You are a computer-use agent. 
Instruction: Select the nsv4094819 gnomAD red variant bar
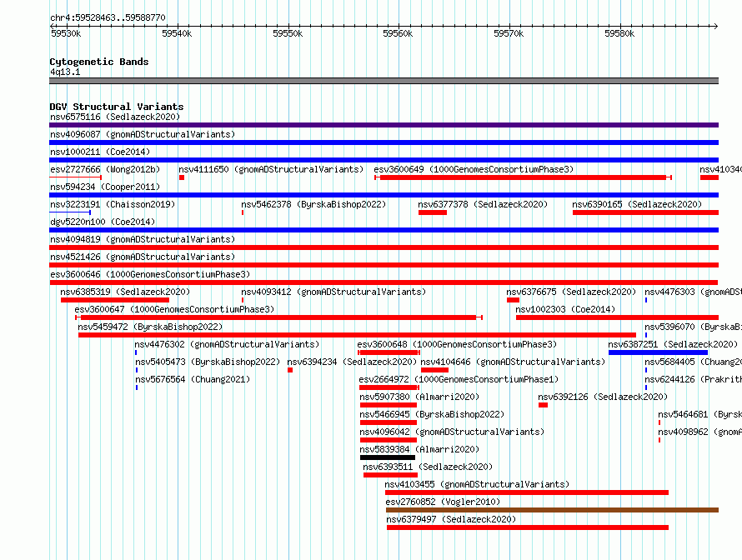tap(384, 247)
